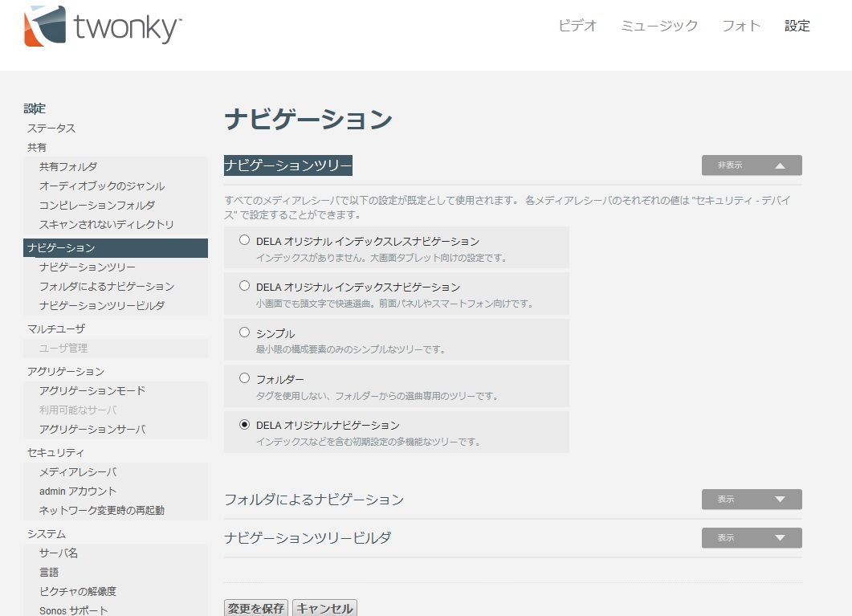852x616 pixels.
Task: Open admin アカウント sidebar item
Action: point(78,491)
